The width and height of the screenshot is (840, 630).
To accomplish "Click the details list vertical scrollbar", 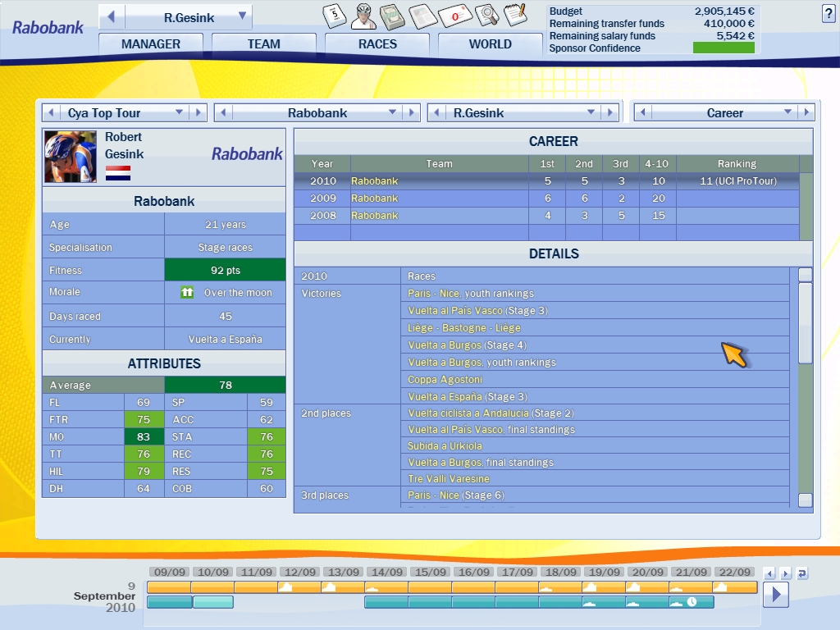I will pos(805,322).
